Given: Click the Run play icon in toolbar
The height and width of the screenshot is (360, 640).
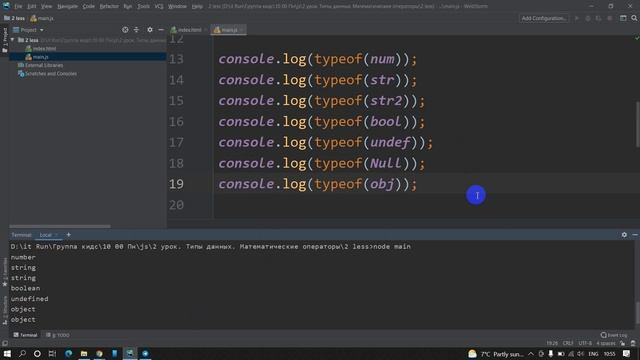Looking at the screenshot, I should pos(577,18).
